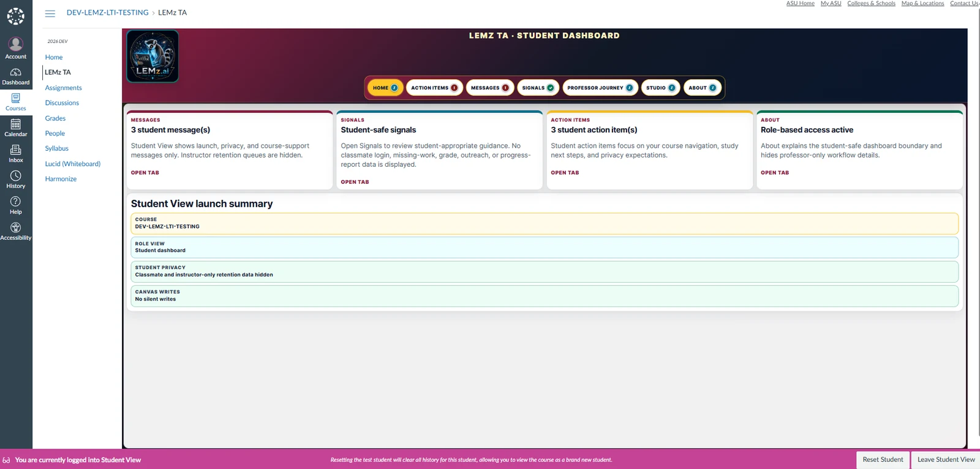Click OPEN TAB in the Action Items card

[x=565, y=173]
